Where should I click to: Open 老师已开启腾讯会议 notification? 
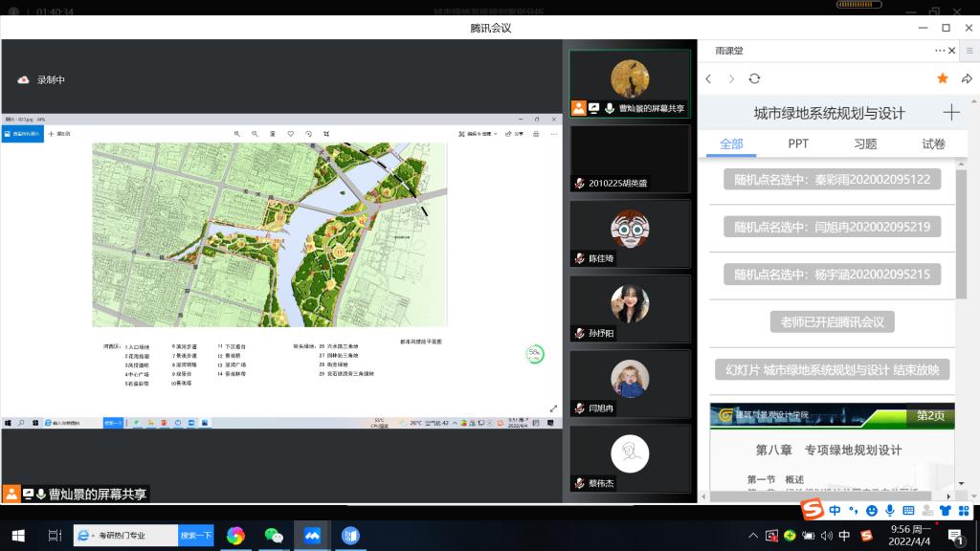click(832, 321)
